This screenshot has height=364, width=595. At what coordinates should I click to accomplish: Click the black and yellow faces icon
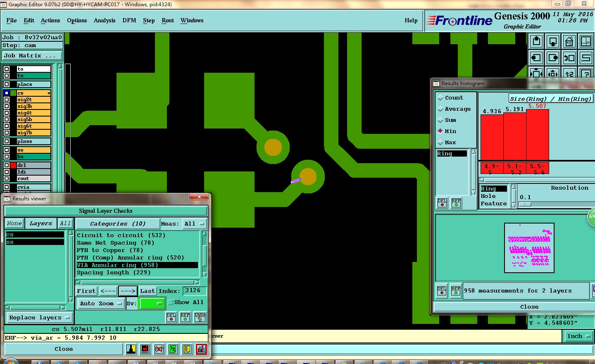[131, 349]
